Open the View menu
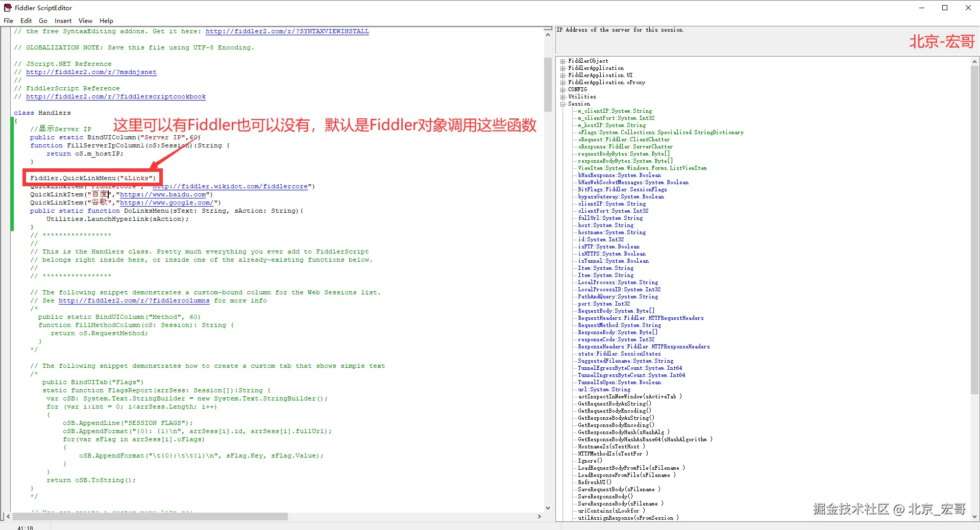 pyautogui.click(x=85, y=21)
